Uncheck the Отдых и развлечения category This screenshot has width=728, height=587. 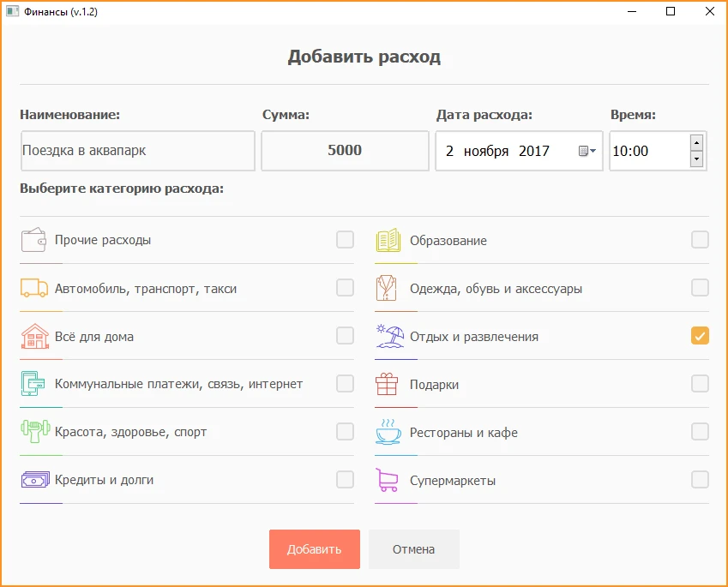click(x=699, y=336)
